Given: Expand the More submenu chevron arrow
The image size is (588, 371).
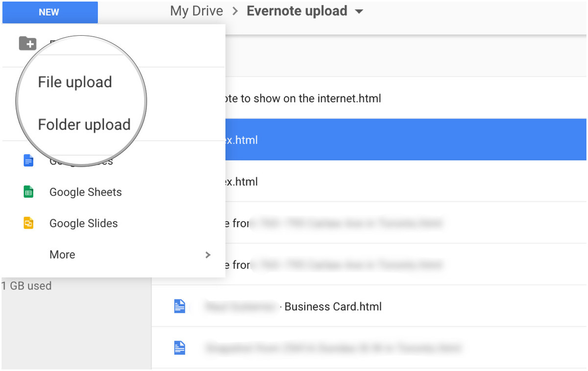Looking at the screenshot, I should coord(208,255).
